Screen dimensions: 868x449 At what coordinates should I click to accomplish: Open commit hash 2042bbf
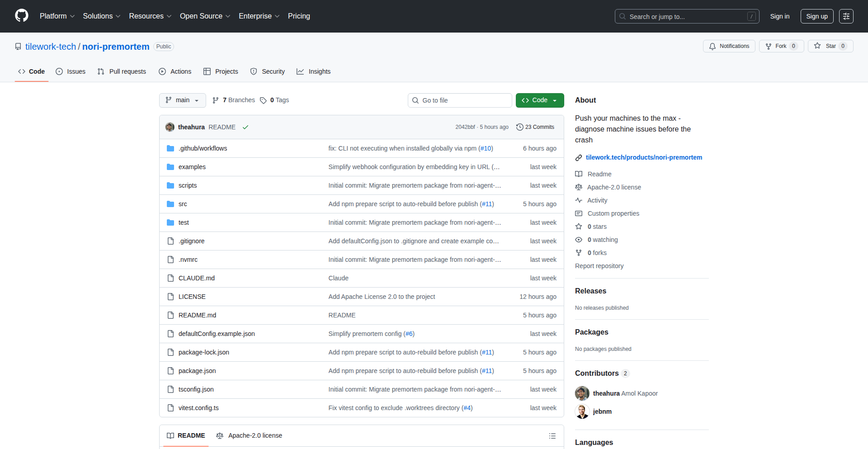click(x=465, y=127)
